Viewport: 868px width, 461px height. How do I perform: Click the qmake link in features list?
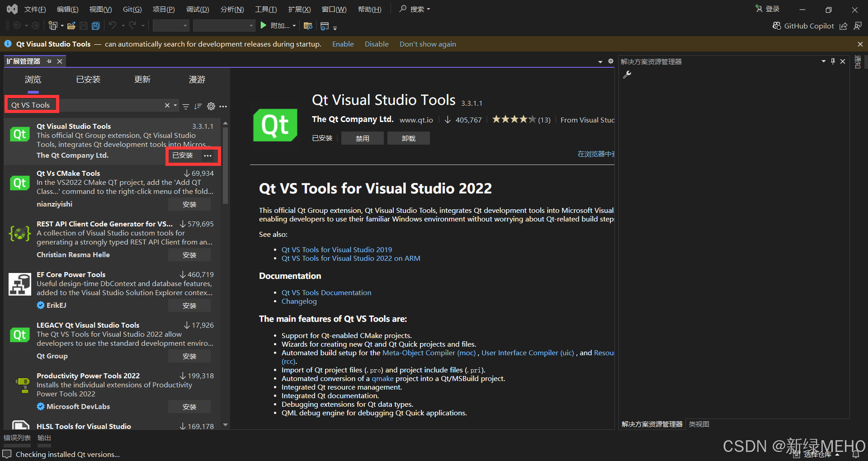(382, 378)
